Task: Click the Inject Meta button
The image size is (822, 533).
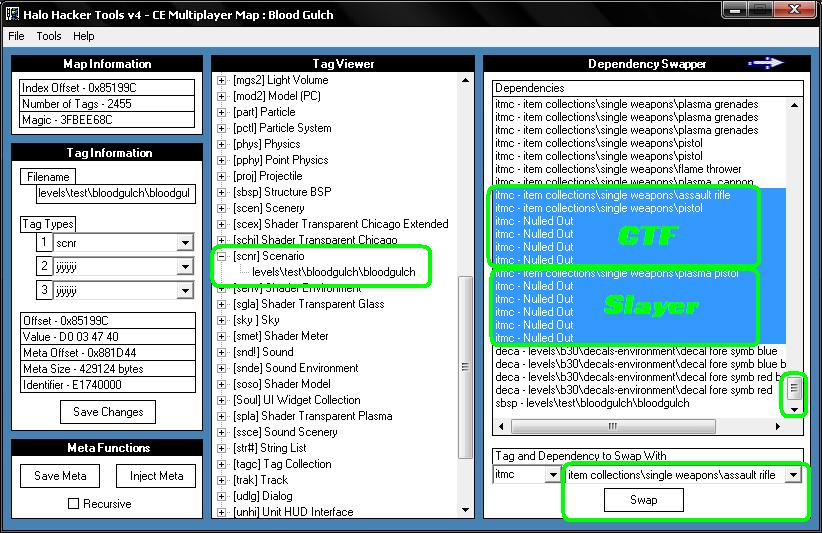Action: (x=156, y=476)
